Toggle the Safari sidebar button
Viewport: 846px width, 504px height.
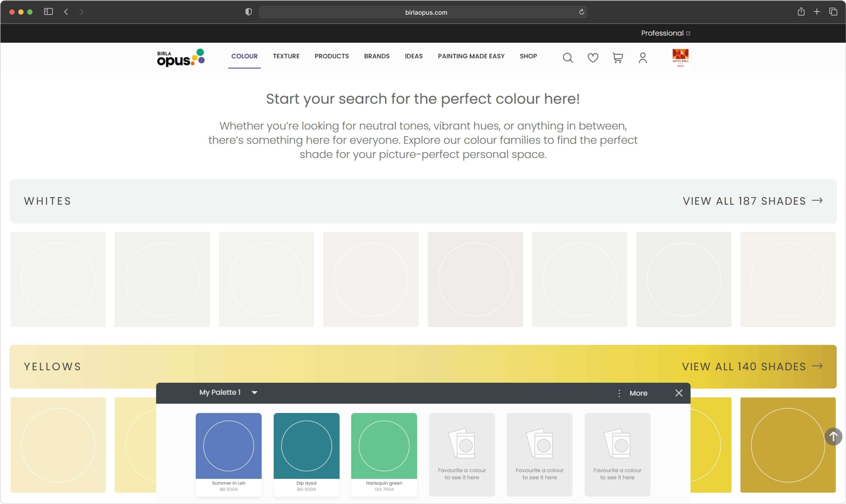[48, 12]
